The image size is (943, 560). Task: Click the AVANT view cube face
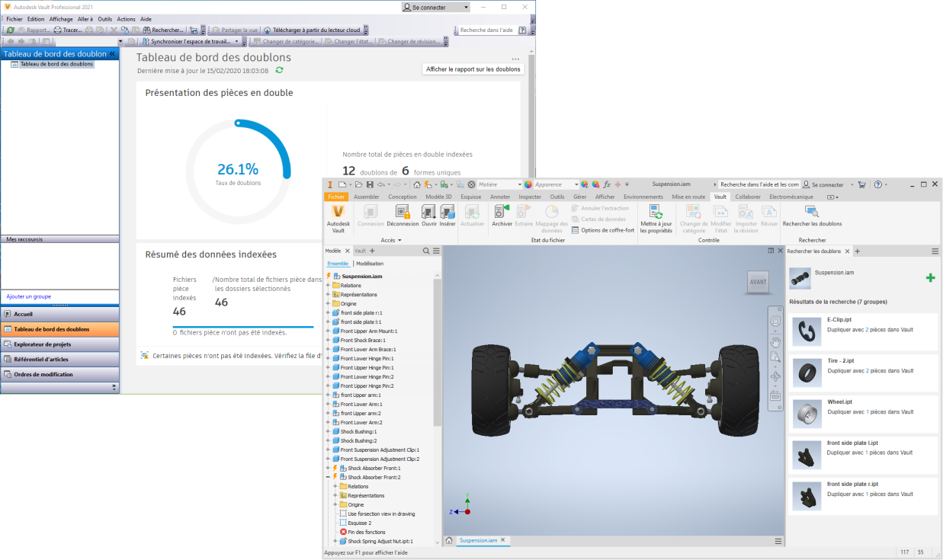point(758,282)
